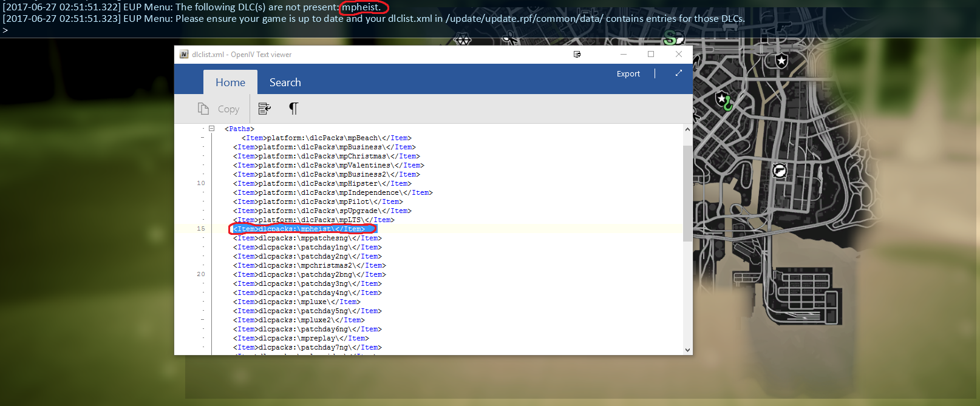The height and width of the screenshot is (406, 980).
Task: Click the 'Please ensure your game' console line
Action: (373, 19)
